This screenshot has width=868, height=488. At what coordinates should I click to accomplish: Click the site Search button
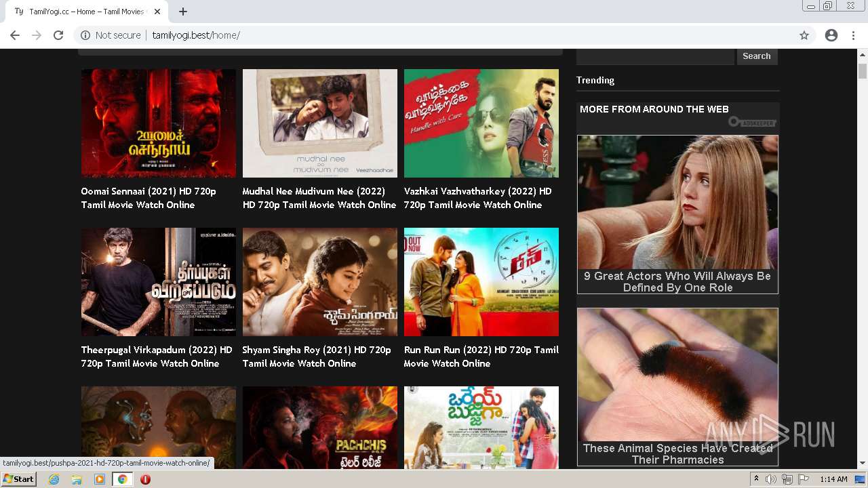(x=757, y=56)
